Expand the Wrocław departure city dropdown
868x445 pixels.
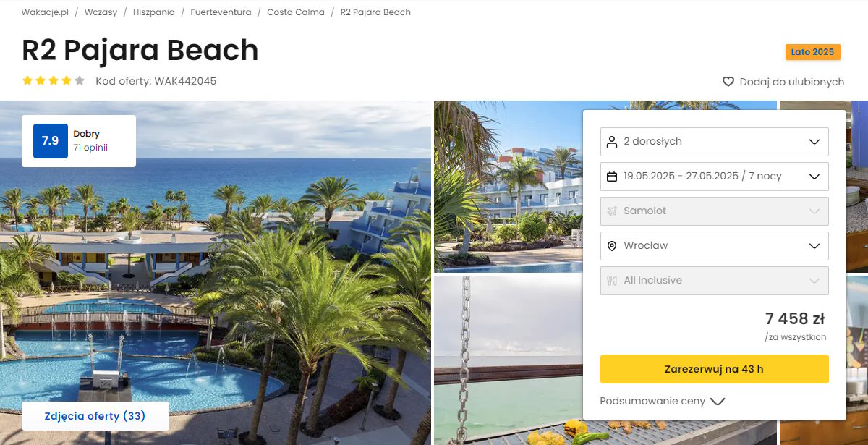(x=715, y=246)
